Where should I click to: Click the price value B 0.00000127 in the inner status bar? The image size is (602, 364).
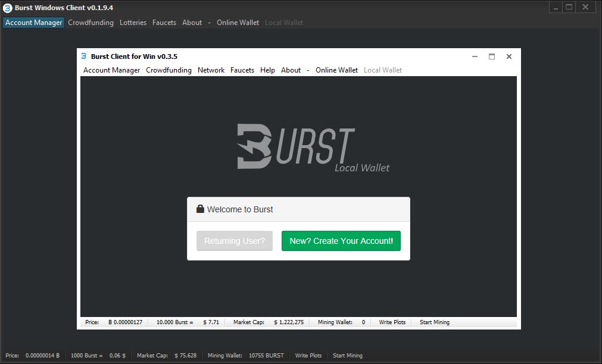pos(125,322)
